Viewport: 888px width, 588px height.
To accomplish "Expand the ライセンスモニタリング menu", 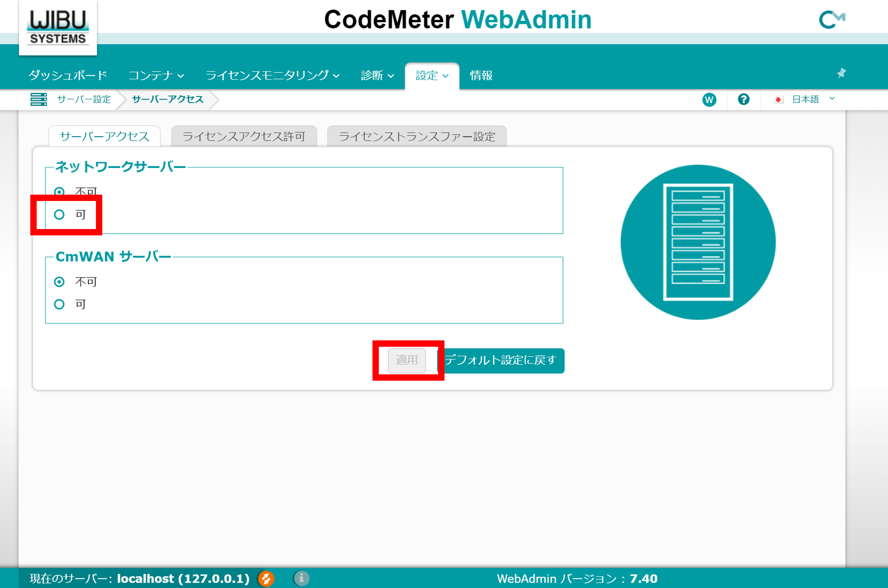I will [272, 75].
